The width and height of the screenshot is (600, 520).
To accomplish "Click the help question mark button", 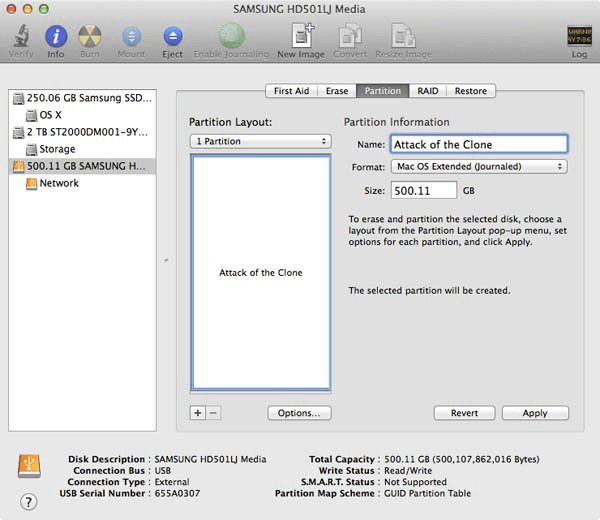I will (29, 502).
